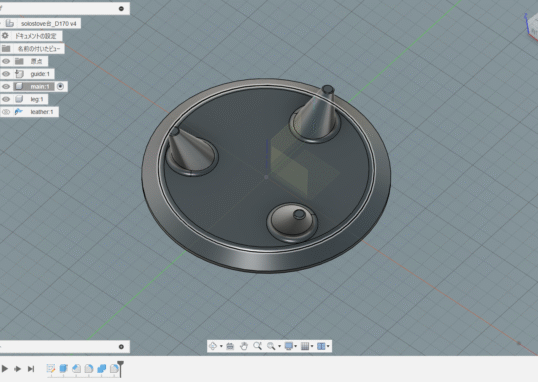Open the Orbit type dropdown arrow
This screenshot has height=382, width=538.
tap(221, 346)
